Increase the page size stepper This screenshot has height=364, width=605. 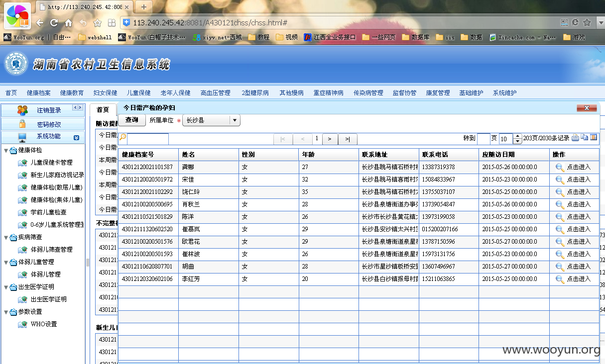point(517,136)
